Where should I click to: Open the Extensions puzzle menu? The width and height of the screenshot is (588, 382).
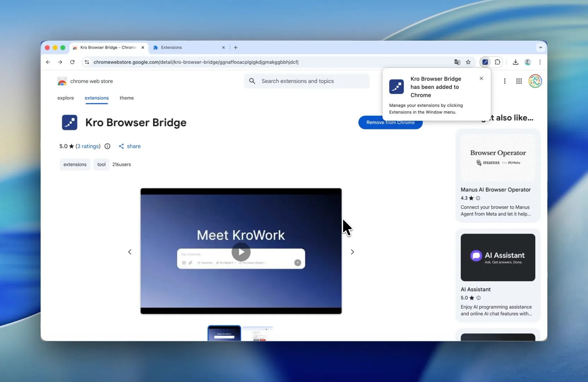pyautogui.click(x=498, y=62)
